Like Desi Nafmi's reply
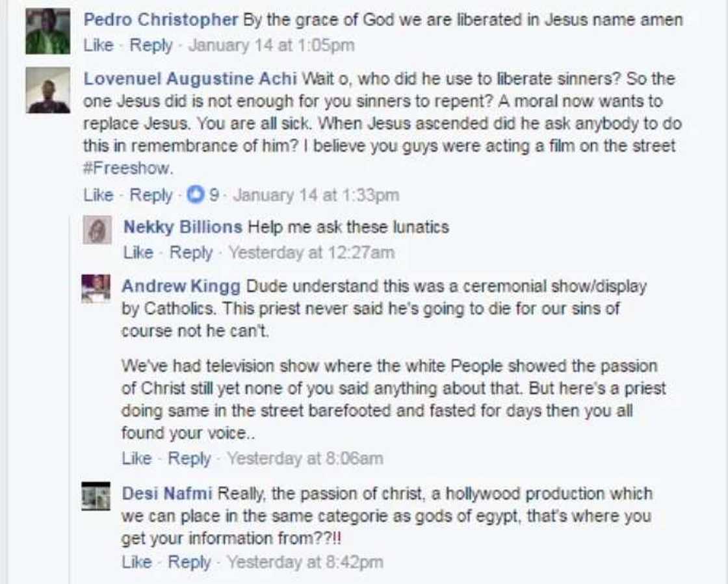This screenshot has height=584, width=728. click(x=136, y=562)
